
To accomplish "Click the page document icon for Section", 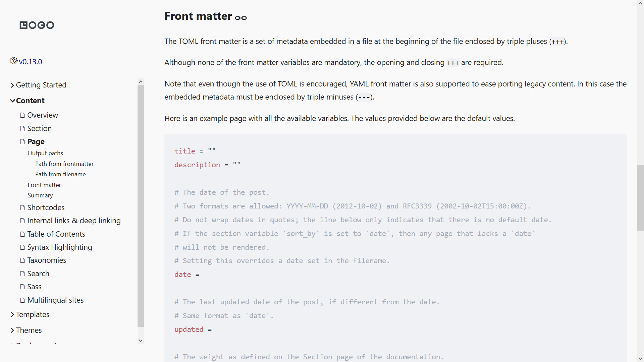I will pos(22,128).
